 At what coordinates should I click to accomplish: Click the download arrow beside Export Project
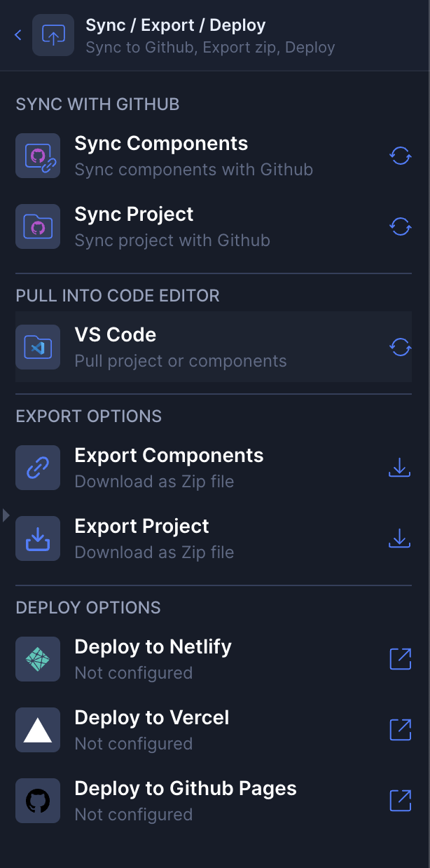(399, 538)
